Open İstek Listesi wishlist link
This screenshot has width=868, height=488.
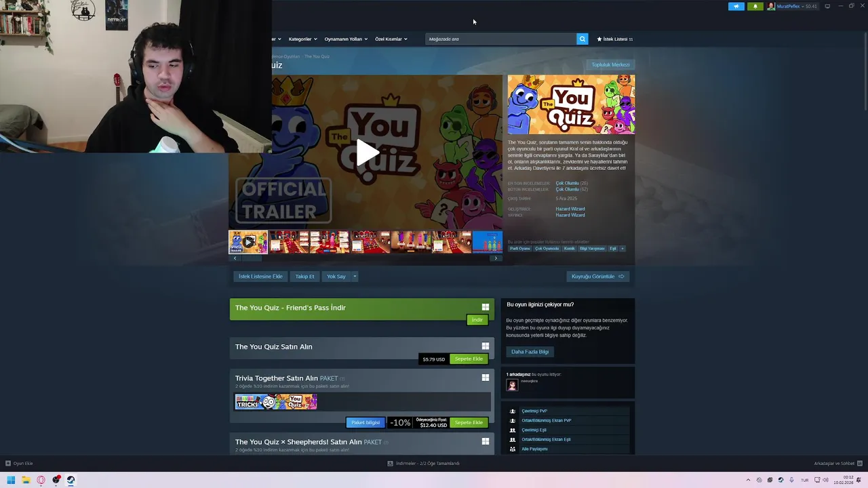tap(614, 39)
